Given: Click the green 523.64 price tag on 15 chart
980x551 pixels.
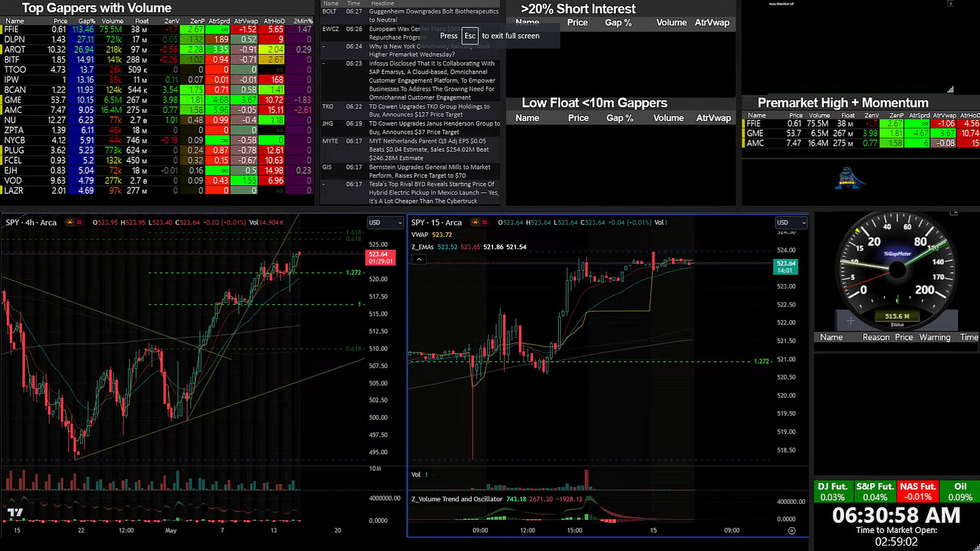Looking at the screenshot, I should (x=785, y=267).
